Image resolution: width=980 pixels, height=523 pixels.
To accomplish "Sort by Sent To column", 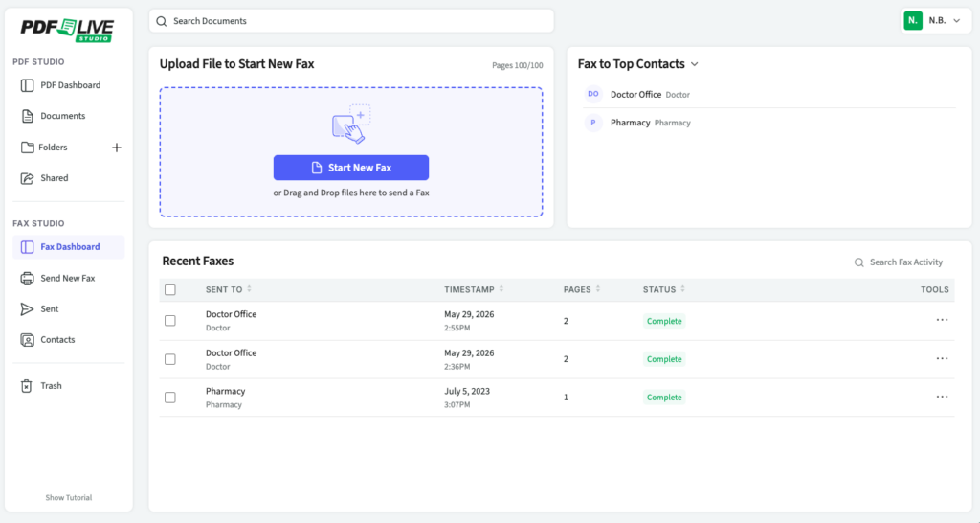I will click(x=228, y=289).
